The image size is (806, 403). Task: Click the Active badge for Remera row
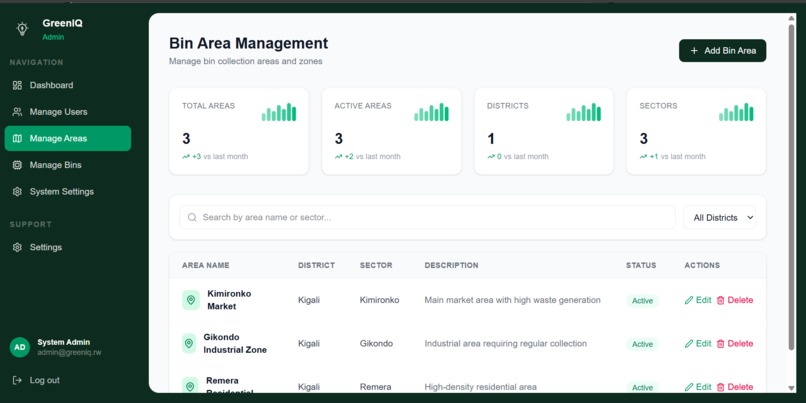coord(642,388)
